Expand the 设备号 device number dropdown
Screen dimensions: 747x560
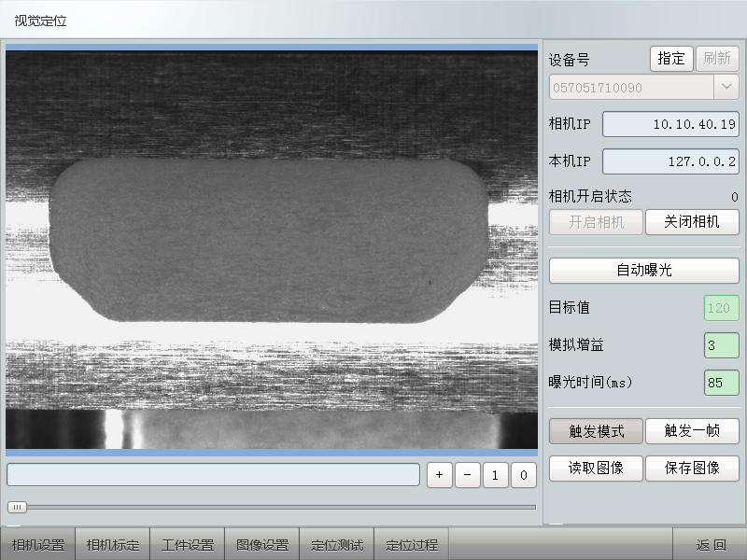pyautogui.click(x=726, y=88)
